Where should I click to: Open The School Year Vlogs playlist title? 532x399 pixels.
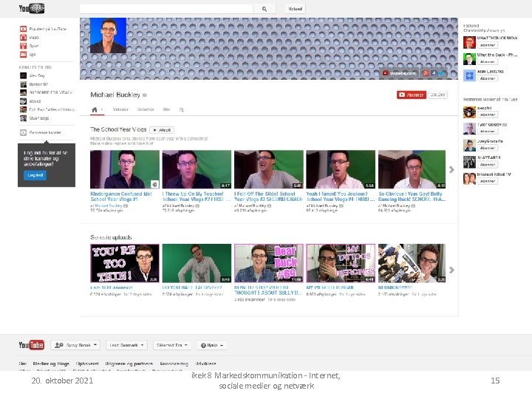pyautogui.click(x=118, y=129)
